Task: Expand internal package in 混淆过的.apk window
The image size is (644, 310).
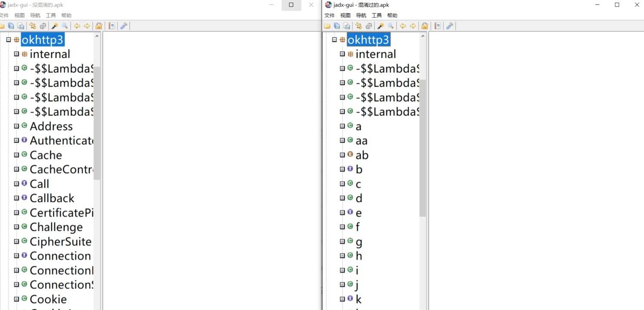Action: [x=342, y=54]
